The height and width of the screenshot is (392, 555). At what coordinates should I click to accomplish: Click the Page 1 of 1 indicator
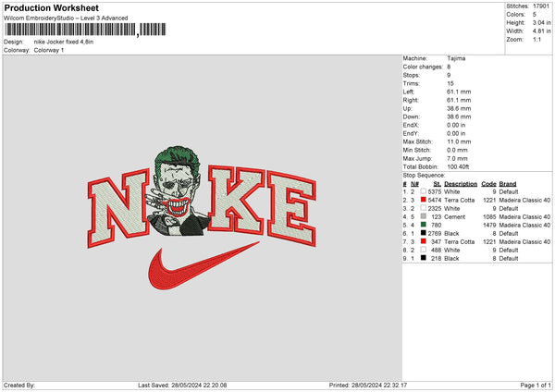click(x=536, y=386)
